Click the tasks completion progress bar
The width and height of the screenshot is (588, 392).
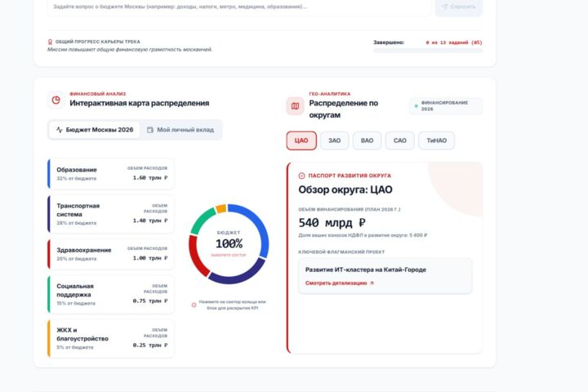tap(428, 51)
